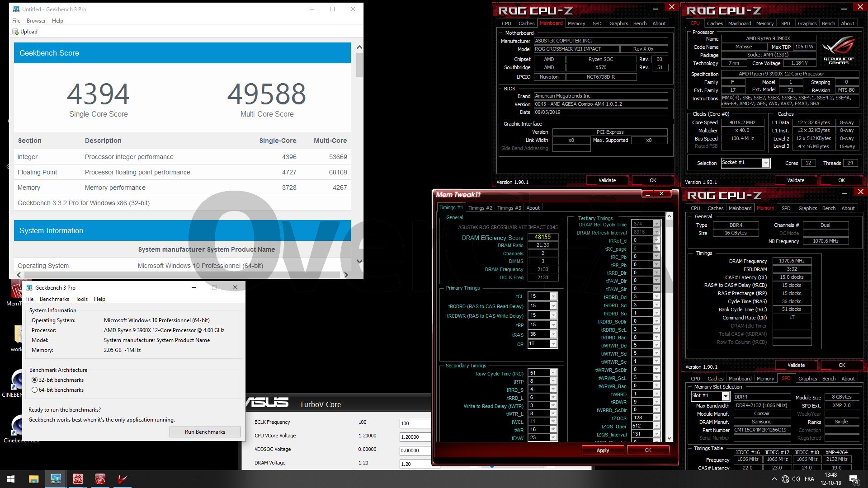Open MemTweakIt icon in the taskbar
The image size is (868, 488).
tap(100, 479)
